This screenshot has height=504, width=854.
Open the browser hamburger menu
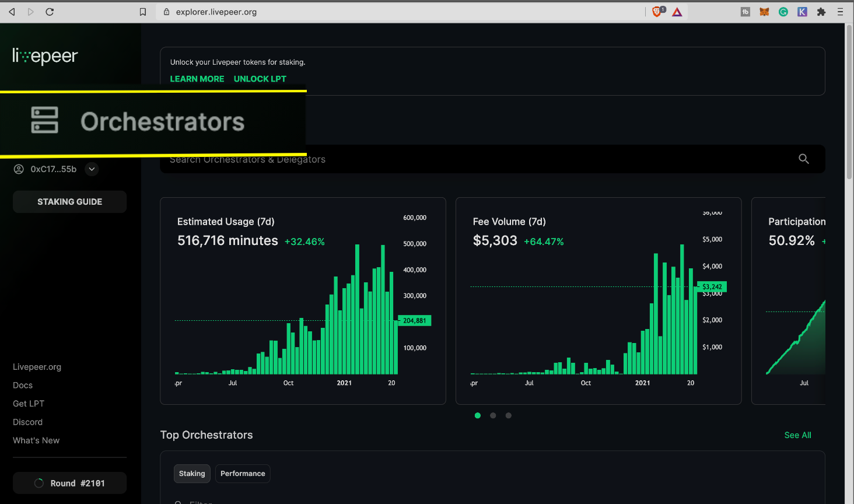[x=840, y=12]
